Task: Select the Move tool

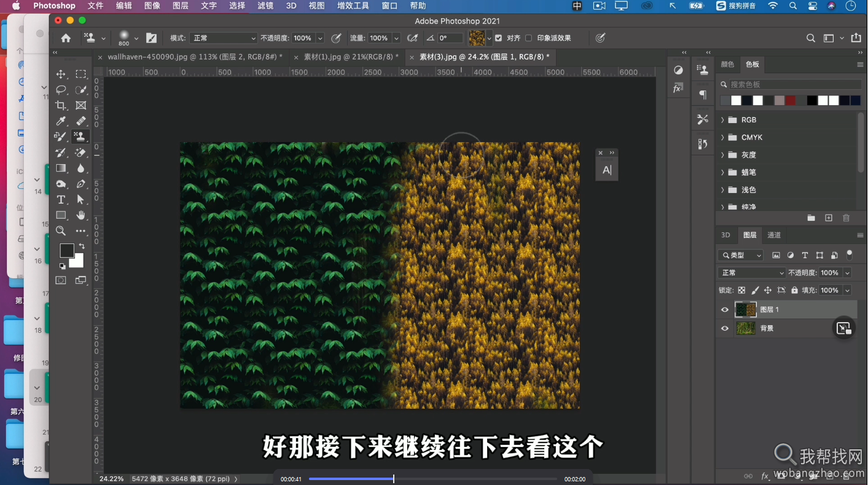Action: tap(61, 74)
